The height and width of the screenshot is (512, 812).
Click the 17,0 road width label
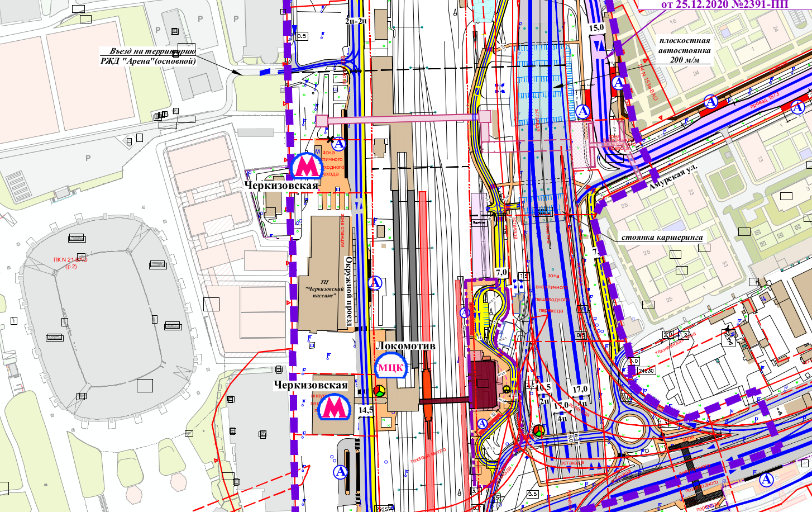(580, 389)
